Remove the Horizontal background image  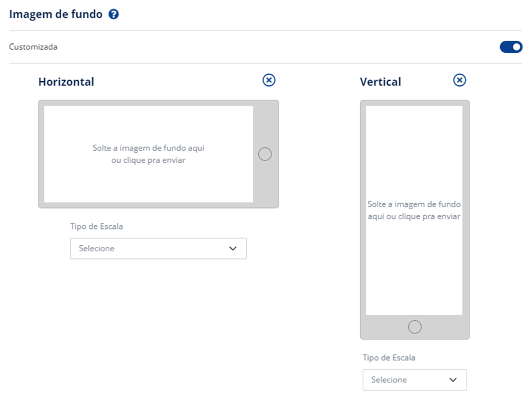click(269, 80)
